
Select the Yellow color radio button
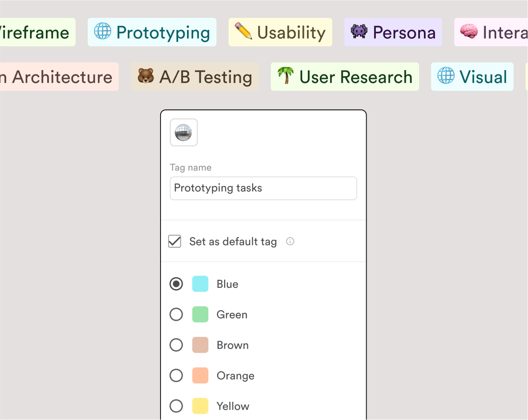point(176,406)
